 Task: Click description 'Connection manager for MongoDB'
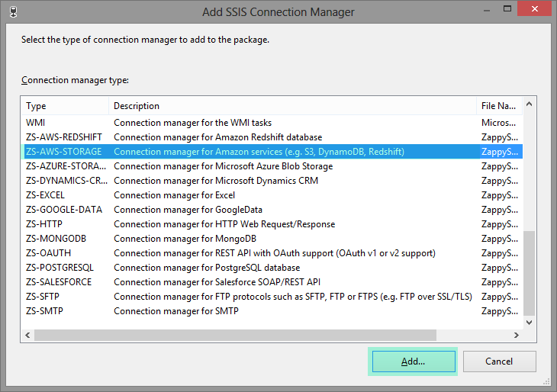(185, 239)
